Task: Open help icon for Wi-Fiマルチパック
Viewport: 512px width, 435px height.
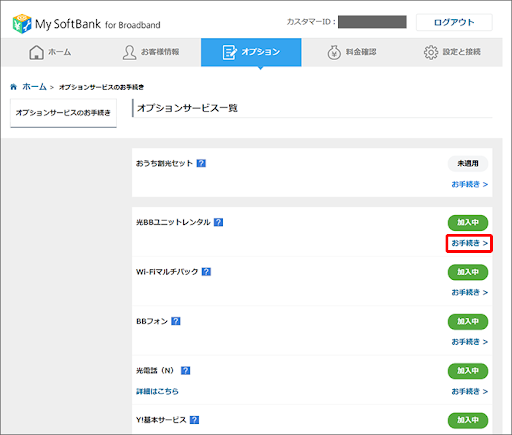Action: [x=206, y=272]
